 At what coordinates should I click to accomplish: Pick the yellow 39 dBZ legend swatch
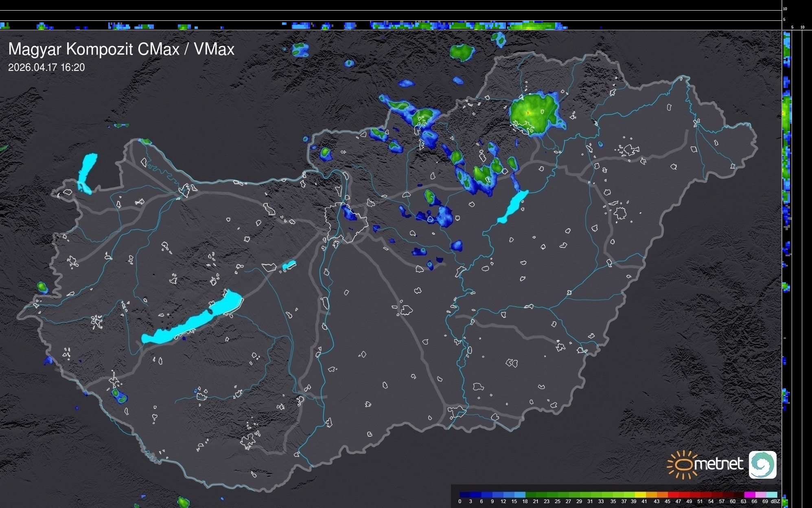[x=640, y=495]
